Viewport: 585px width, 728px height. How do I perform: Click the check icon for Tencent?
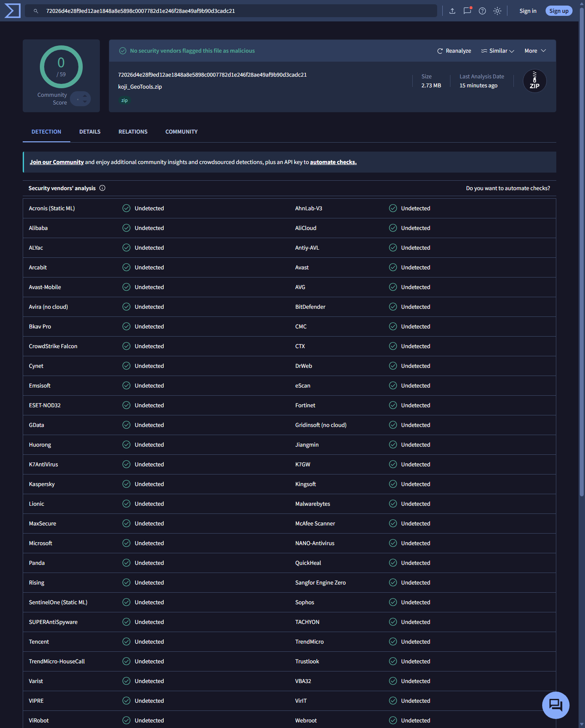coord(126,641)
